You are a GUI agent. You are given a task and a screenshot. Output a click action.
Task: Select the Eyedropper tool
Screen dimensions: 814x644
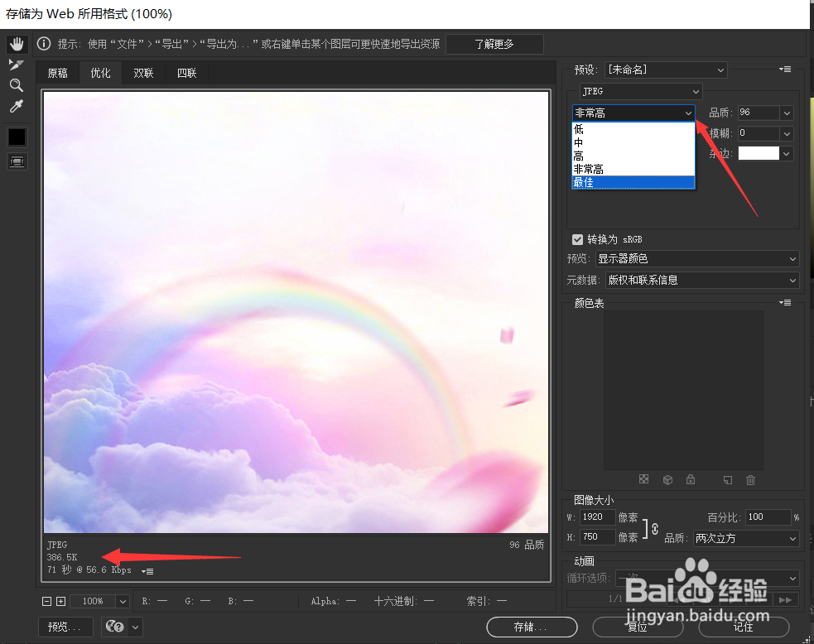(x=17, y=105)
